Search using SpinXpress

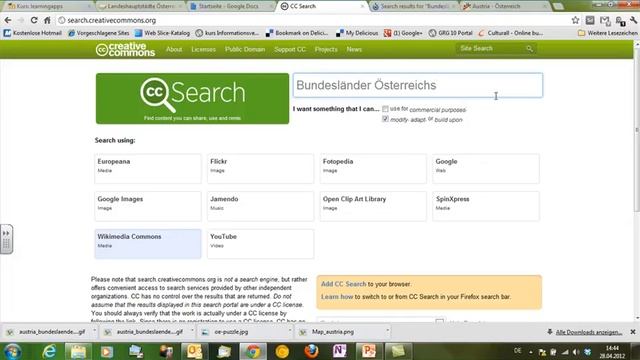486,206
